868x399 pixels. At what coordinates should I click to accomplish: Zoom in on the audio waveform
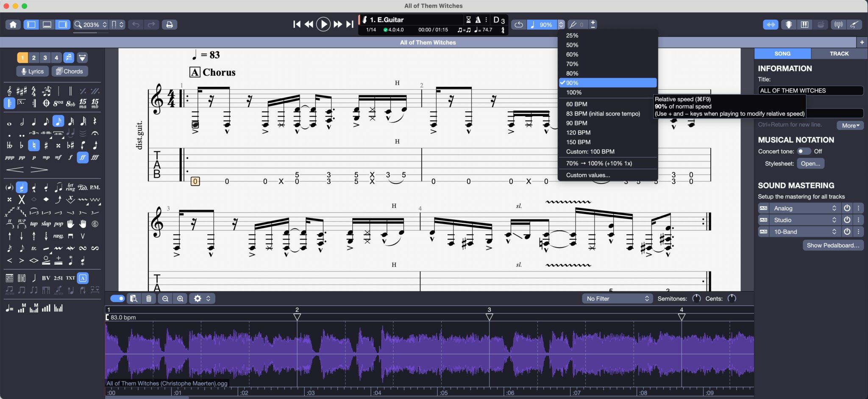[x=180, y=299]
